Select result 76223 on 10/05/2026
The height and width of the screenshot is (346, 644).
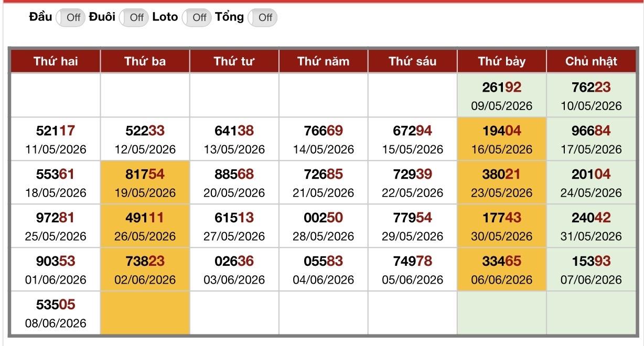point(591,95)
